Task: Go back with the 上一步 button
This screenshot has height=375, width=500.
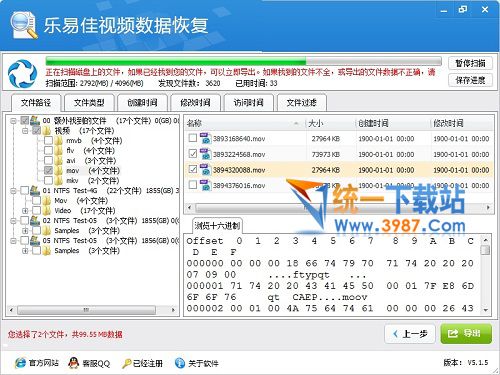Action: pos(410,333)
